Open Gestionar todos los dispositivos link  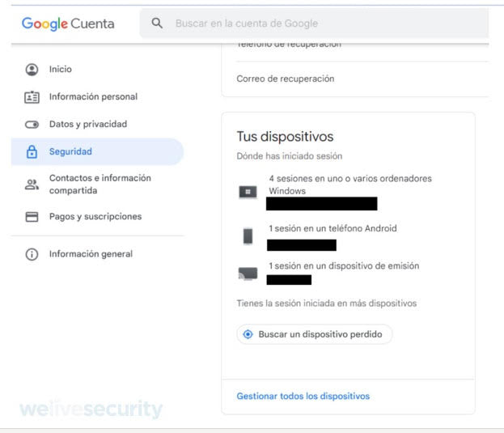pos(303,397)
